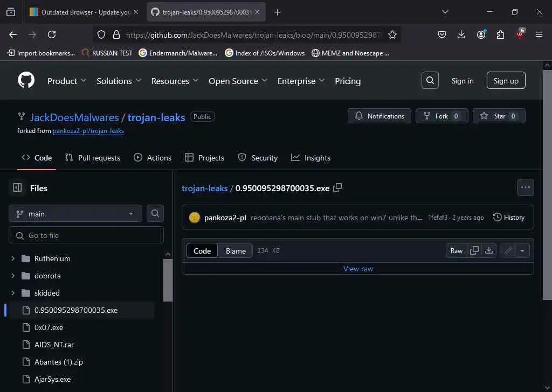The width and height of the screenshot is (552, 392).
Task: Click the View raw link
Action: pos(358,269)
